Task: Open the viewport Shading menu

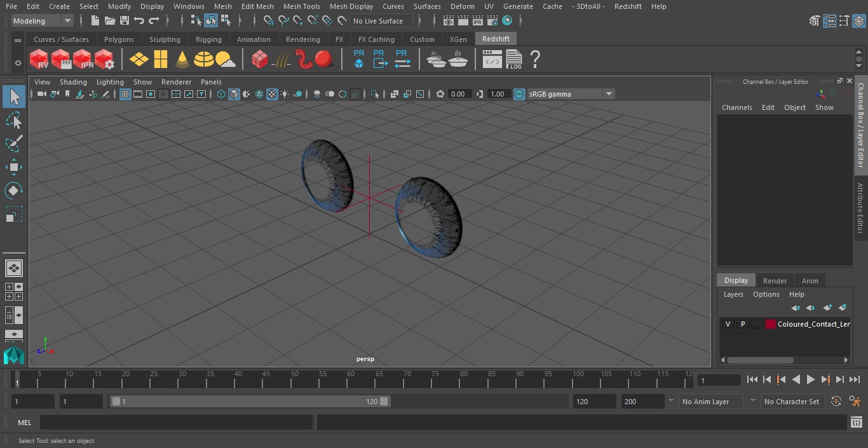Action: (73, 82)
